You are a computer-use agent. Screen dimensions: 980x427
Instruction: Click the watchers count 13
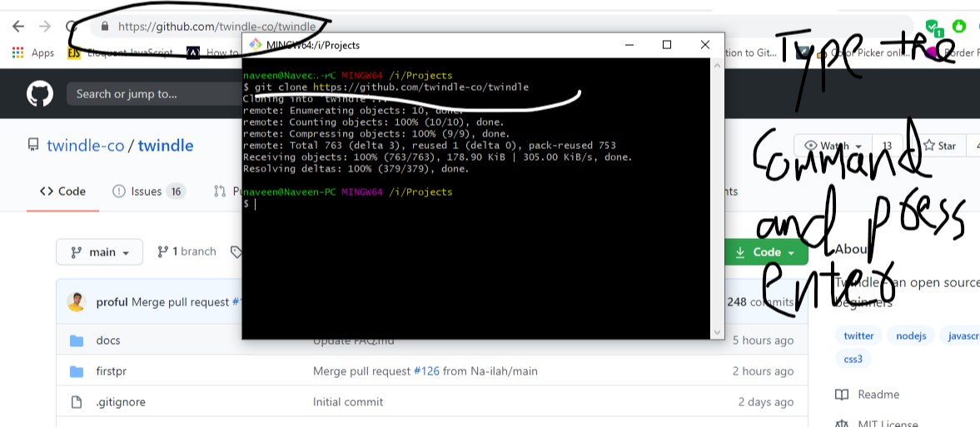click(886, 146)
